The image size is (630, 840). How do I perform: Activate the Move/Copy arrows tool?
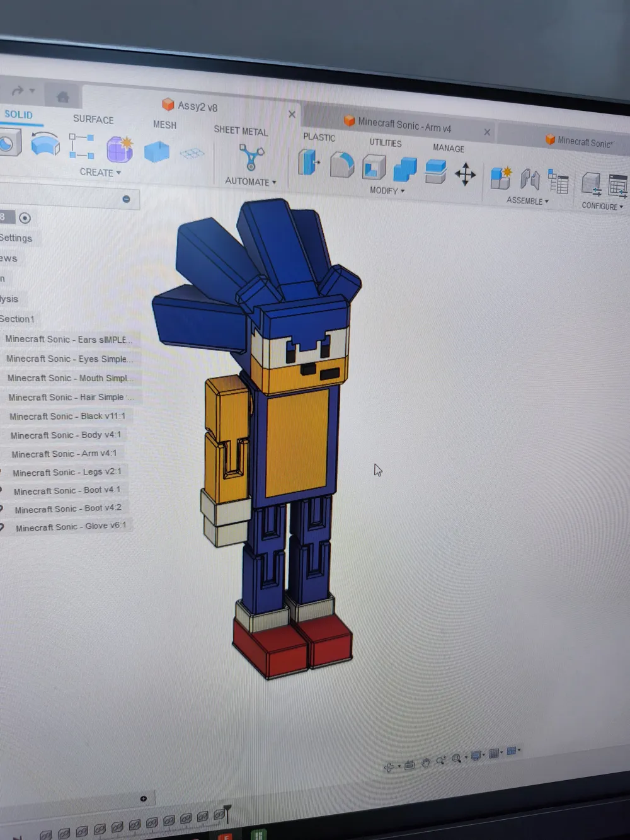point(465,175)
